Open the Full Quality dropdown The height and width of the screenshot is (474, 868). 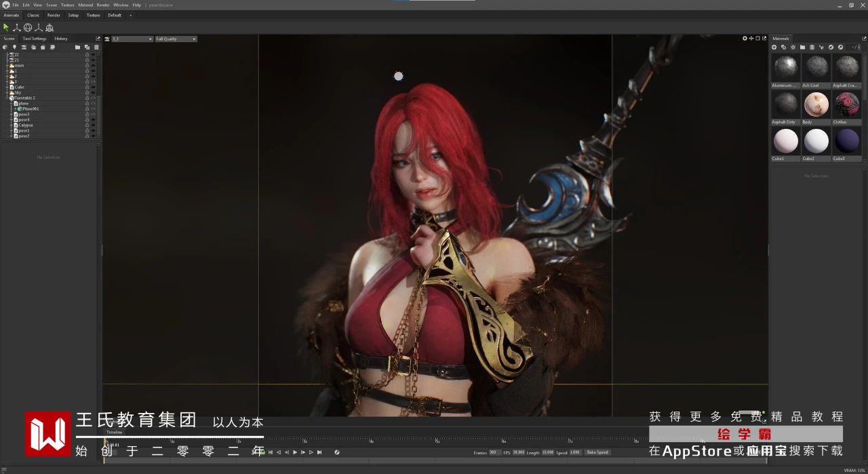click(x=176, y=39)
